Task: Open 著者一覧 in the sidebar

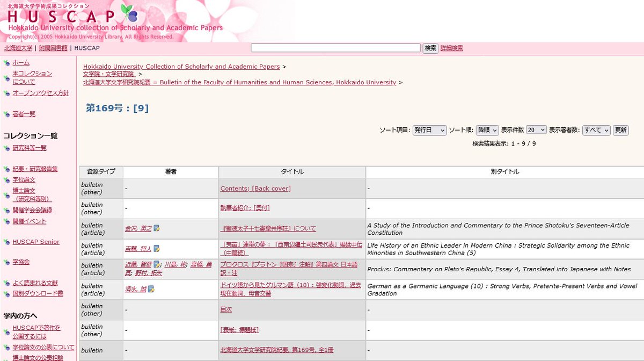Action: (24, 114)
